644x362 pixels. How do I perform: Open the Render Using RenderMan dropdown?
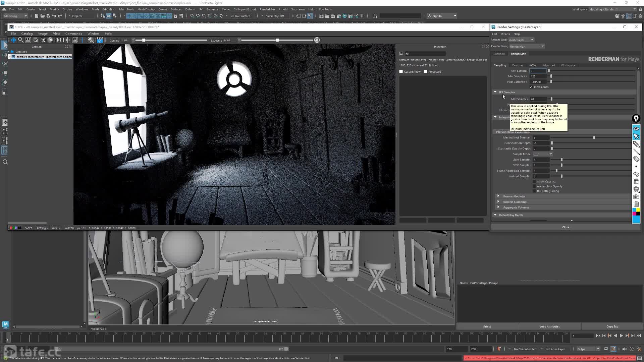coord(527,46)
